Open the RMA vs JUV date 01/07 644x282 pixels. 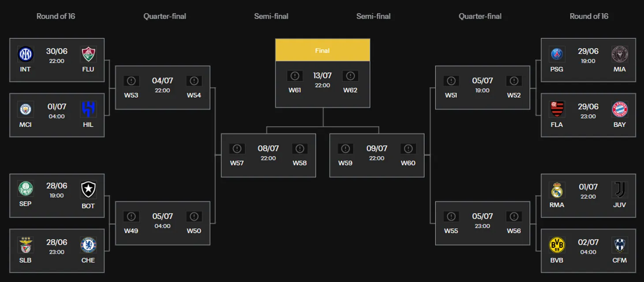(x=588, y=187)
